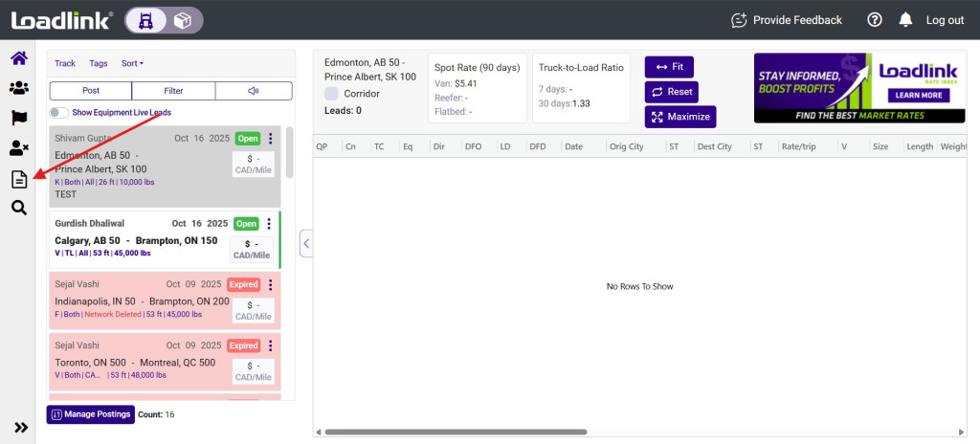The image size is (980, 444).
Task: Open options menu for Calgary to Brampton posting
Action: point(269,224)
